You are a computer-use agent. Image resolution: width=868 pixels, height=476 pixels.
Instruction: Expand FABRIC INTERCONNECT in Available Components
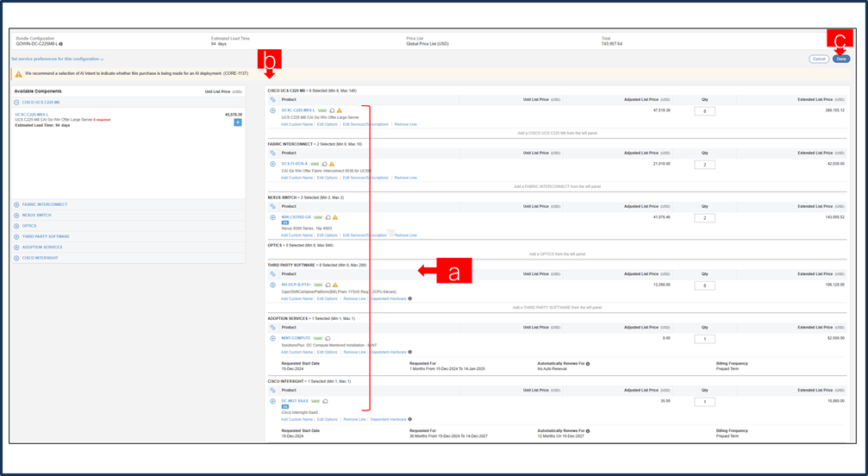point(16,204)
